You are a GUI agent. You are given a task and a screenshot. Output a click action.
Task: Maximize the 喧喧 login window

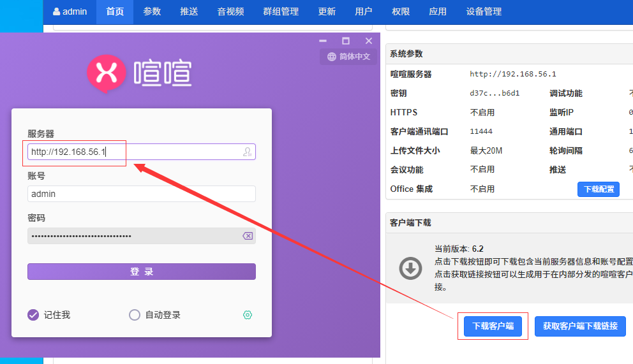[x=346, y=41]
